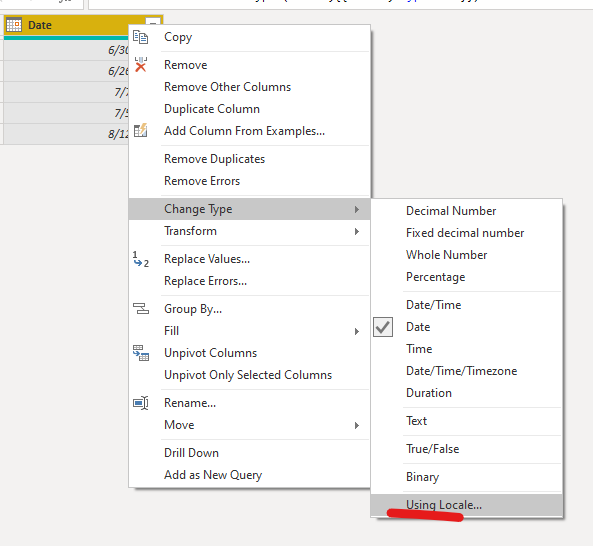Expand the Move submenu arrow
Image resolution: width=593 pixels, height=546 pixels.
[357, 425]
